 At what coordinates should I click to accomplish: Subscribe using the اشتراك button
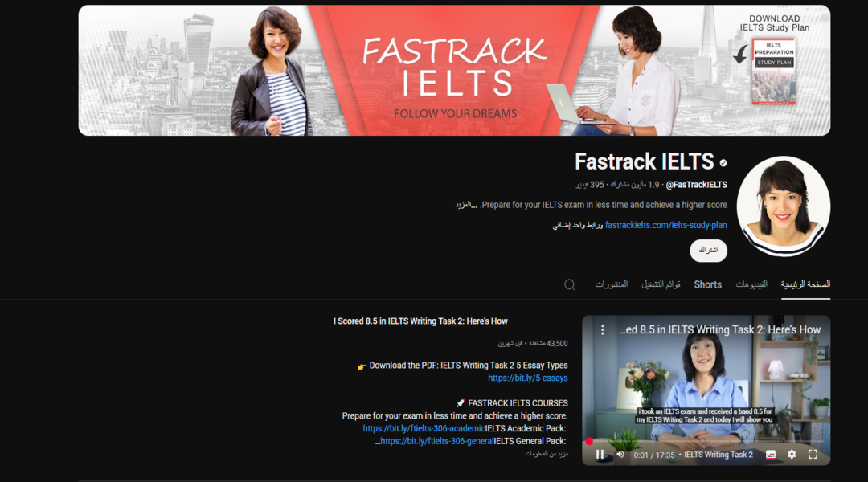(x=709, y=251)
